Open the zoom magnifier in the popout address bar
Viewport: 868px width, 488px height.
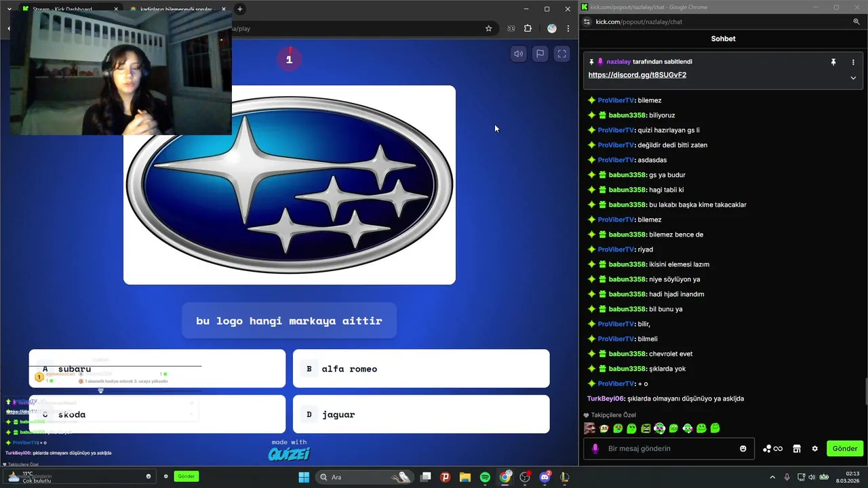click(856, 22)
